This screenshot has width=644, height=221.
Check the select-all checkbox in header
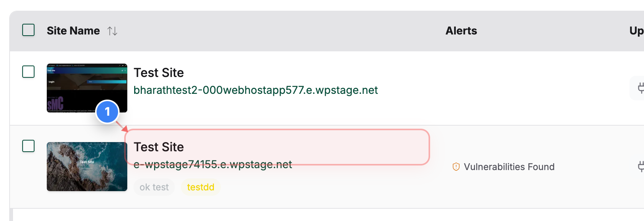click(x=28, y=29)
